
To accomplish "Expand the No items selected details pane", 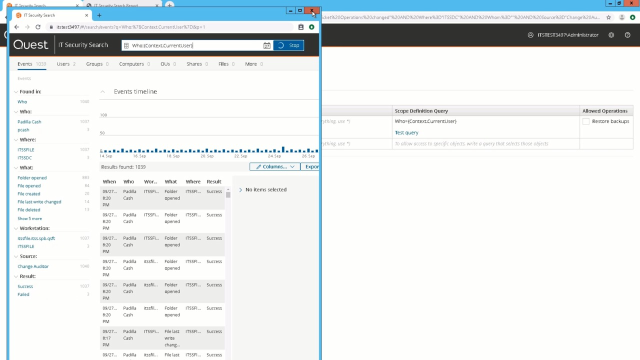I will click(240, 190).
